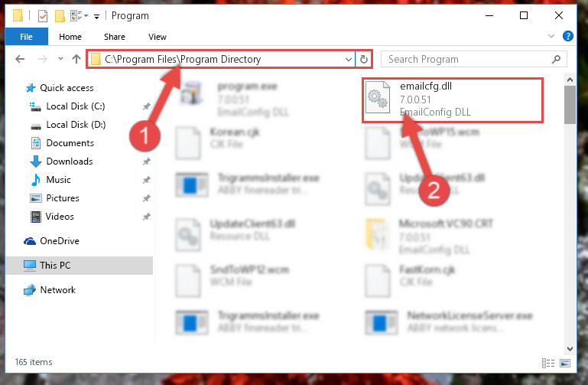
Task: Switch to the View ribbon tab
Action: click(157, 37)
